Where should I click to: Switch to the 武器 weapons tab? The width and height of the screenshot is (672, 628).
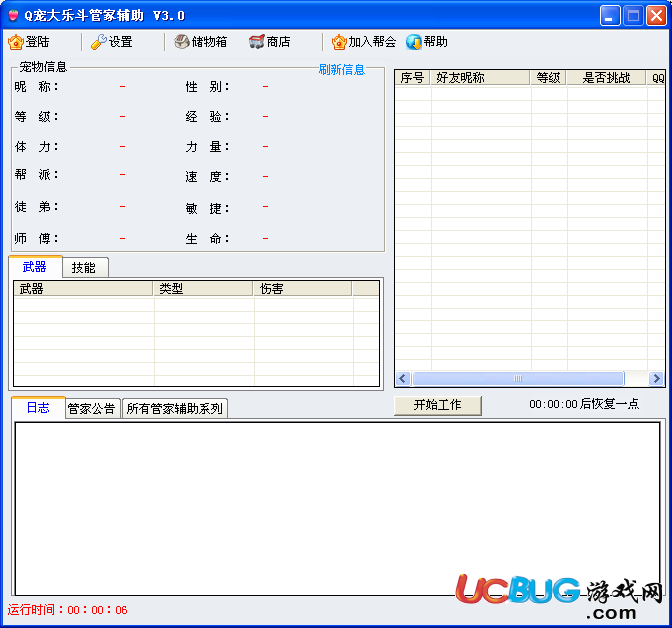tap(35, 267)
